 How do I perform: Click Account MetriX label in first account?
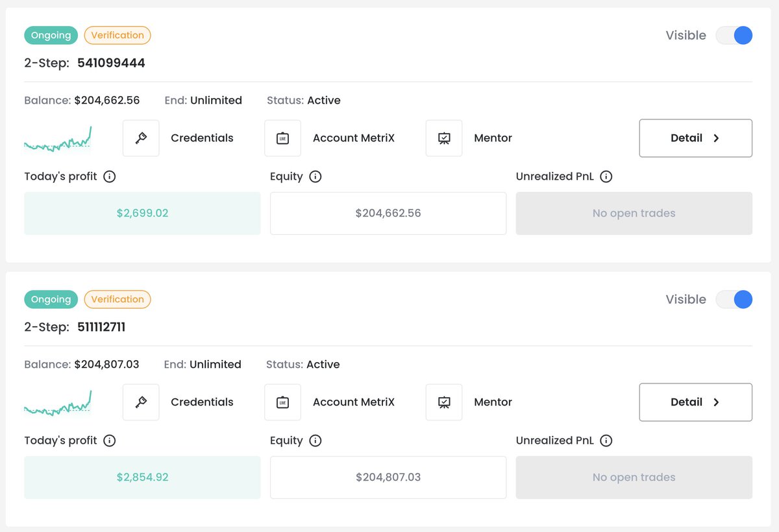[x=354, y=138]
